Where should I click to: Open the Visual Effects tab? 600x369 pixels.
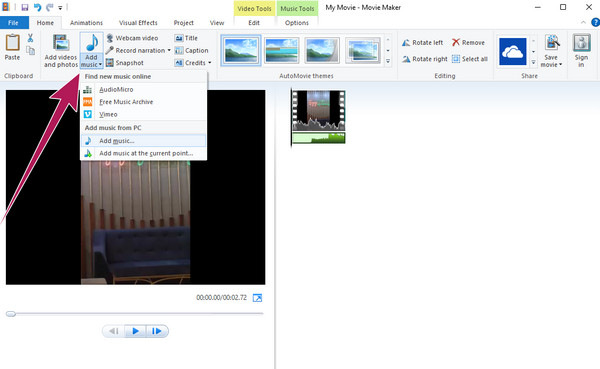(x=138, y=23)
